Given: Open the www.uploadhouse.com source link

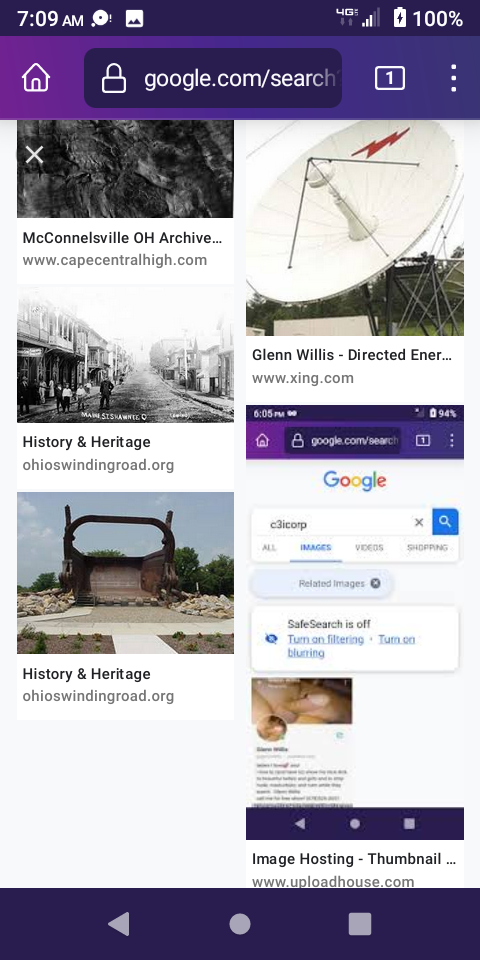Looking at the screenshot, I should pyautogui.click(x=333, y=882).
